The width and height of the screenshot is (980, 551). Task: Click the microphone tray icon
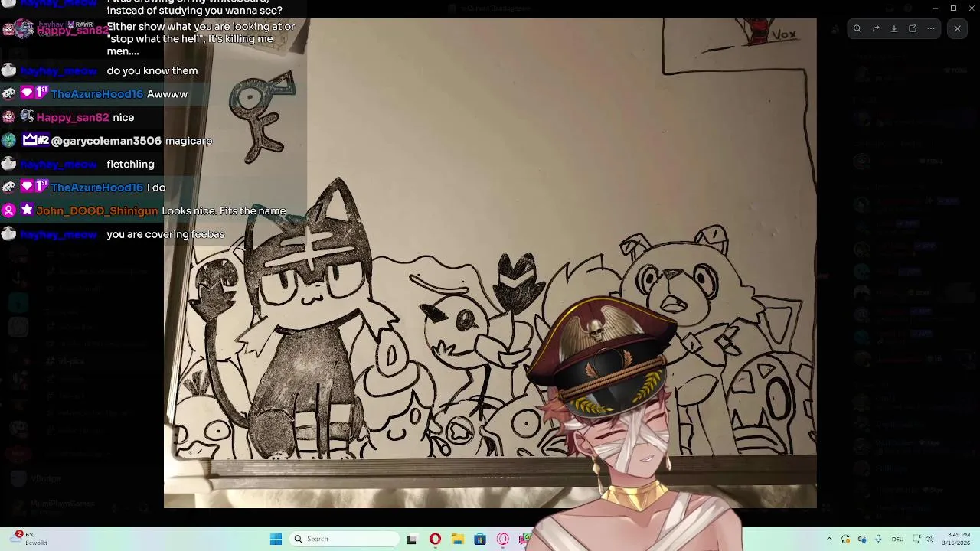[x=878, y=539]
